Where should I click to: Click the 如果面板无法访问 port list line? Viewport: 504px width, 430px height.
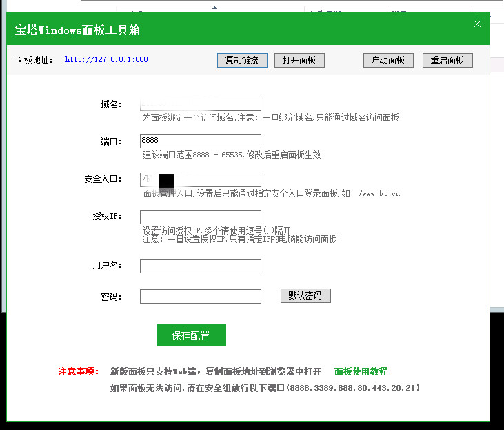(265, 388)
